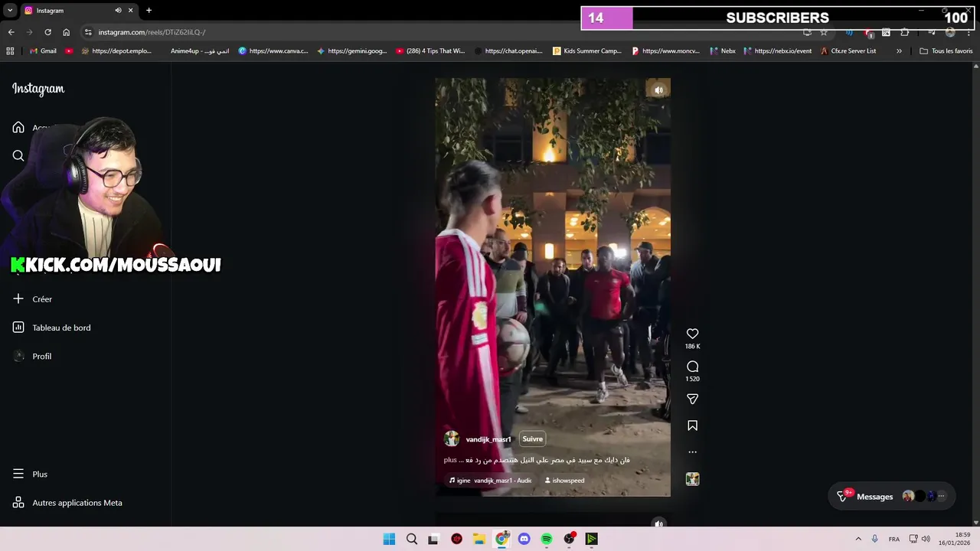Save the reel with bookmark icon
980x551 pixels.
pos(692,425)
